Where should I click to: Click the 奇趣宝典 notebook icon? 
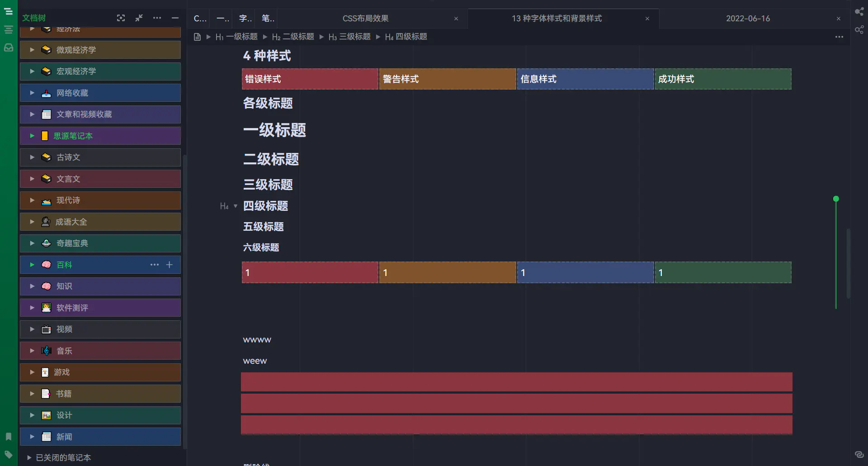[46, 243]
